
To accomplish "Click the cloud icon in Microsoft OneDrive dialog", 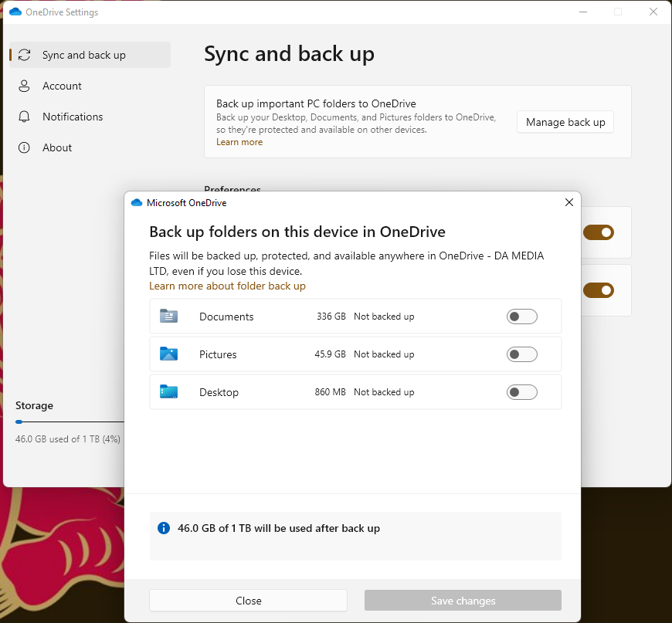I will (137, 203).
